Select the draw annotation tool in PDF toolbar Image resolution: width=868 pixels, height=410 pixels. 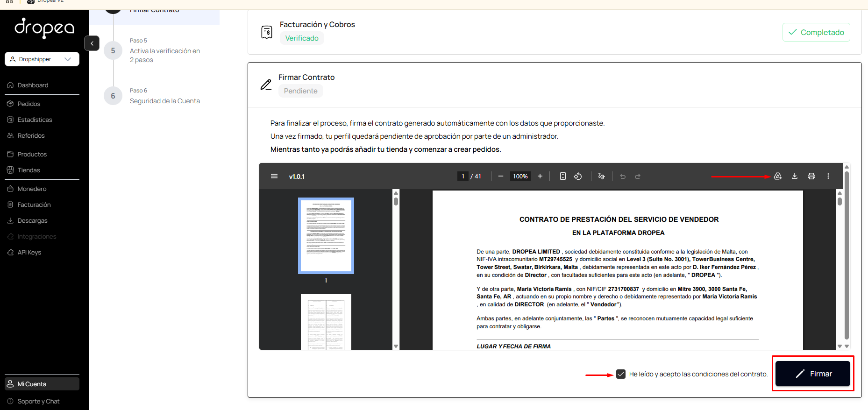(601, 176)
